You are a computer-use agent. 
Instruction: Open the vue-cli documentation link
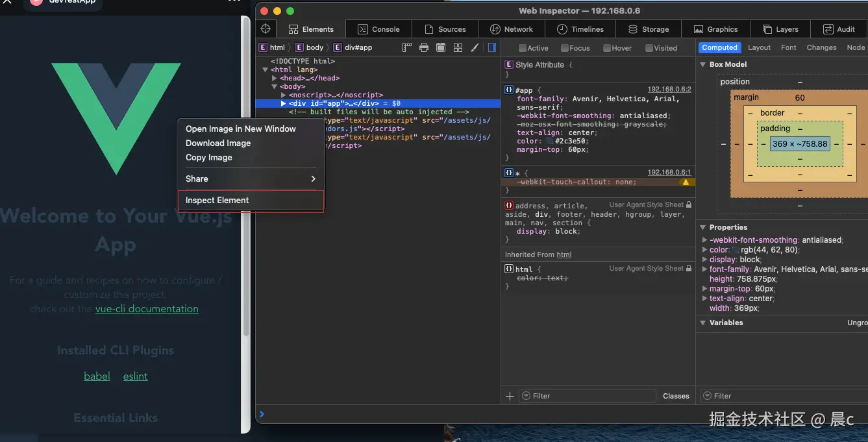pyautogui.click(x=147, y=309)
